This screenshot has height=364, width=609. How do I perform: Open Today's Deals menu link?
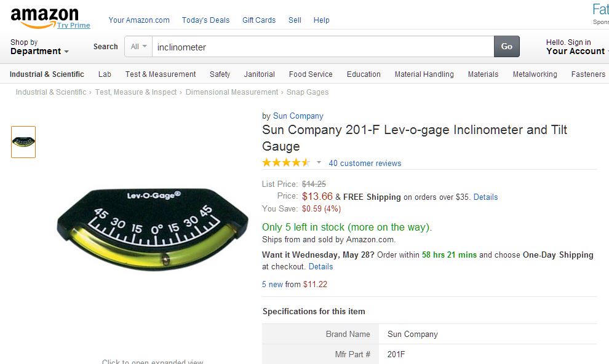205,20
